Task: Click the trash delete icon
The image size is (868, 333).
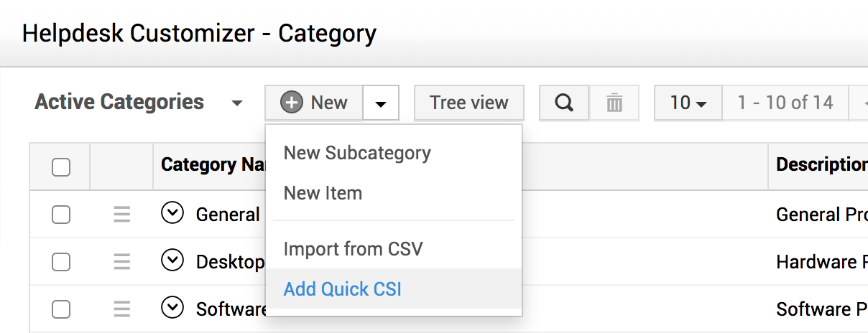Action: [x=614, y=103]
